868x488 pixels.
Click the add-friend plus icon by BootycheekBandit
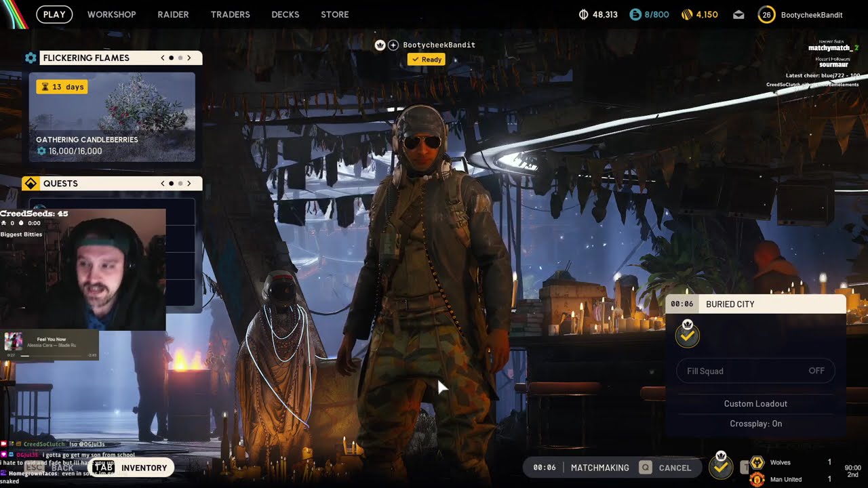tap(393, 45)
